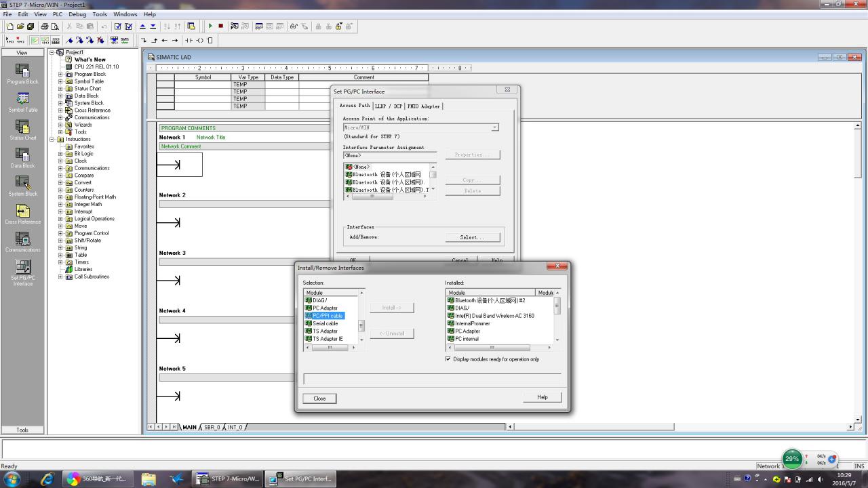Expand the Bit Logic instructions folder
The height and width of the screenshot is (488, 868).
point(60,154)
